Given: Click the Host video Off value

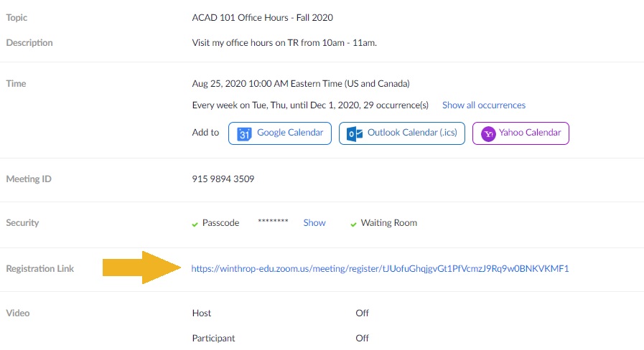Looking at the screenshot, I should pos(362,313).
